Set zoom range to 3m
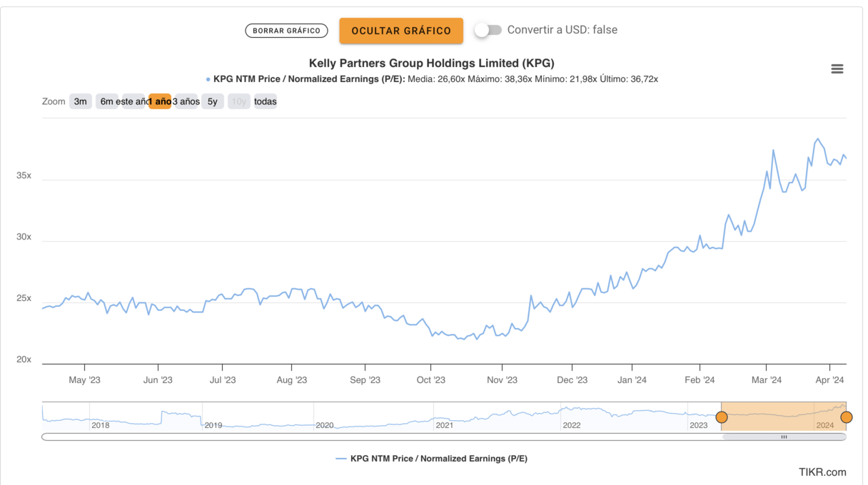This screenshot has height=485, width=868. click(x=81, y=101)
